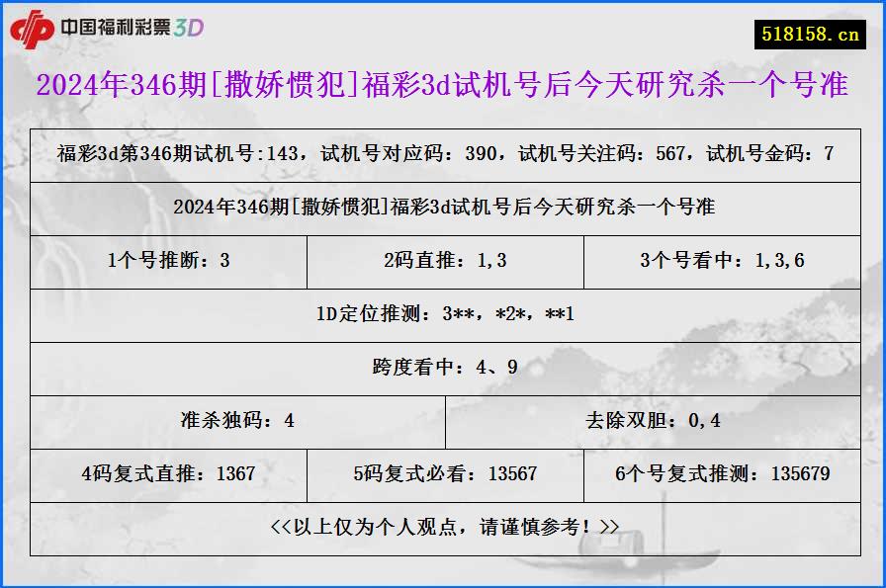Expand the 1D定位推测 row
This screenshot has width=886, height=588.
[x=443, y=315]
